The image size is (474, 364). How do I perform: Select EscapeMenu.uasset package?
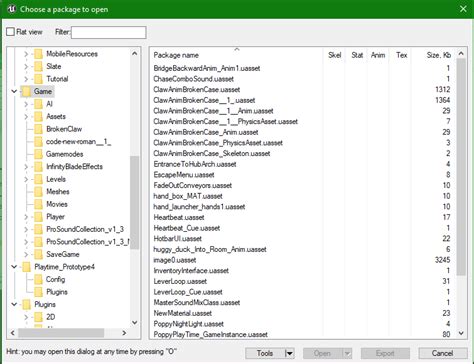tap(184, 175)
